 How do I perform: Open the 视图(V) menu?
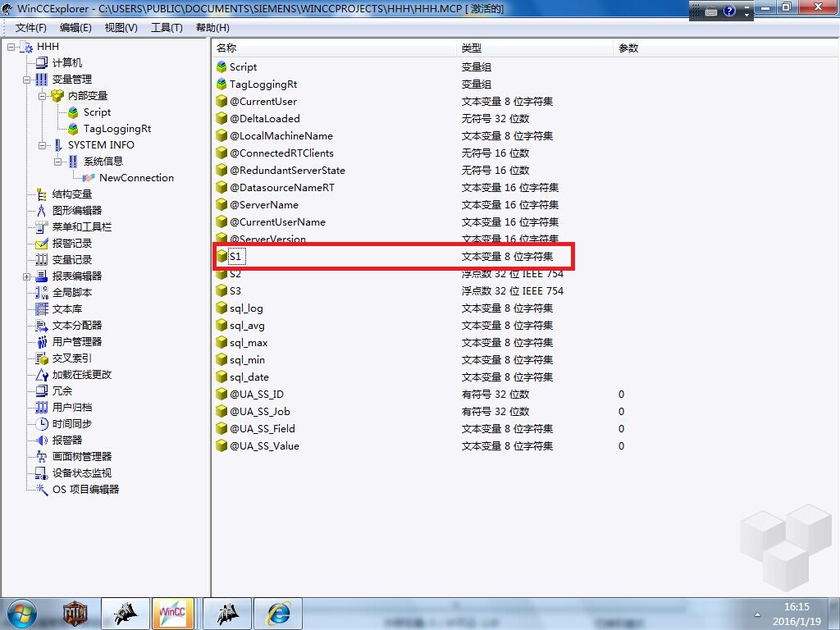click(x=121, y=28)
